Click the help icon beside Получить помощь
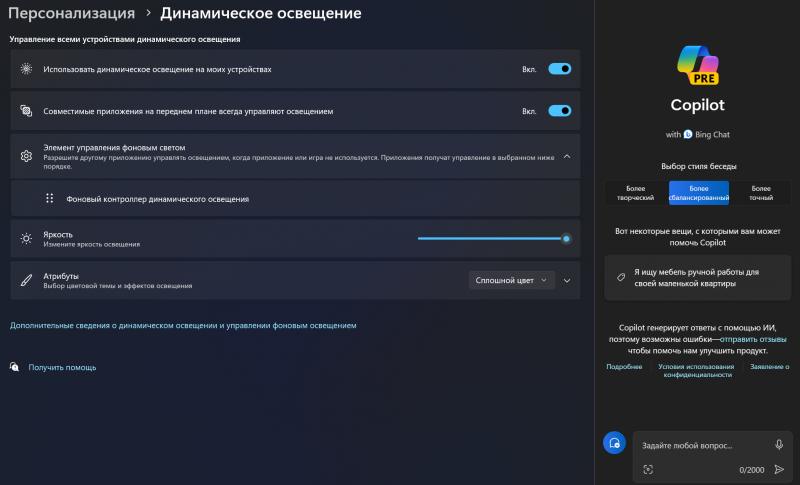 [x=14, y=367]
